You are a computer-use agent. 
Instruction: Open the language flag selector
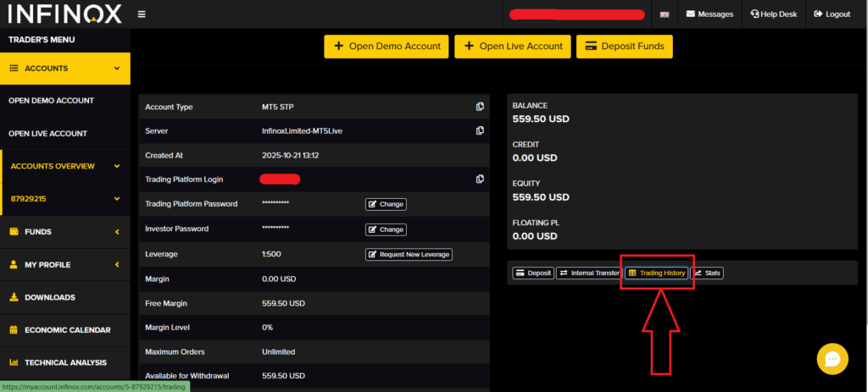(x=665, y=14)
